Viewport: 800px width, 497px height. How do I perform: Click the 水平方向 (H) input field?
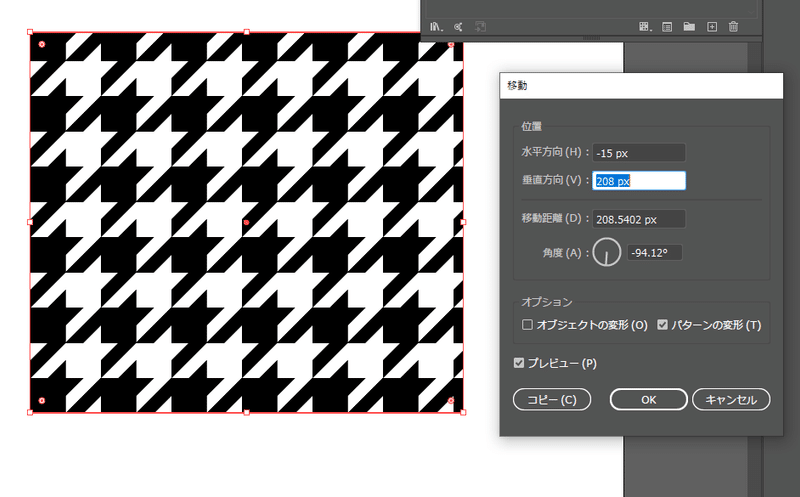click(x=639, y=153)
